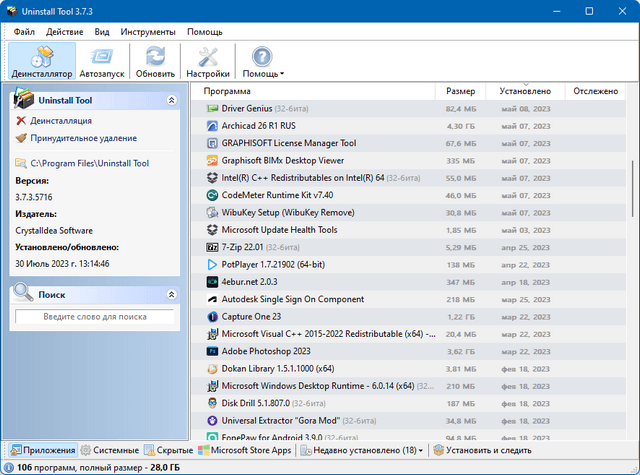Viewport: 640px width, 475px height.
Task: Open Настройки tools icon
Action: tap(208, 61)
